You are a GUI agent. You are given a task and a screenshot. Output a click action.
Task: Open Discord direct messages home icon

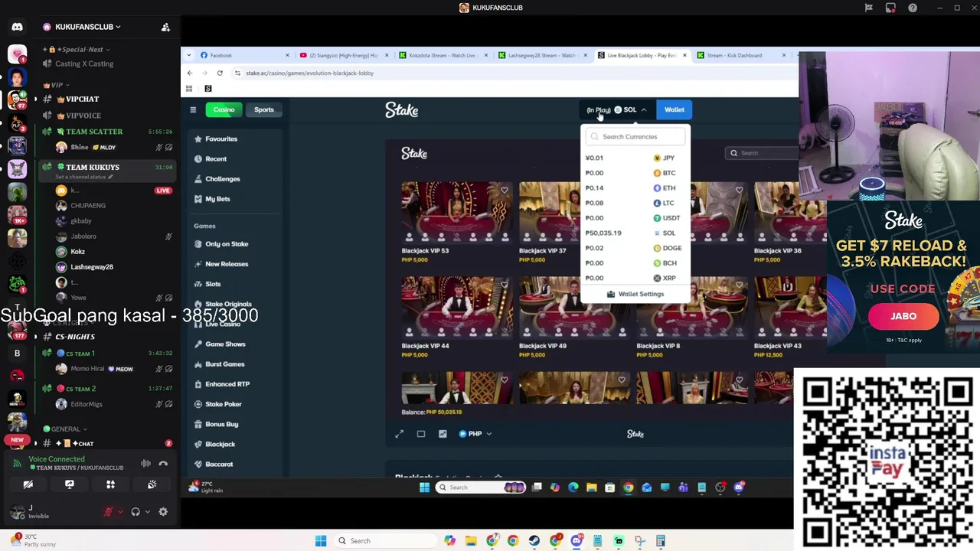[17, 27]
